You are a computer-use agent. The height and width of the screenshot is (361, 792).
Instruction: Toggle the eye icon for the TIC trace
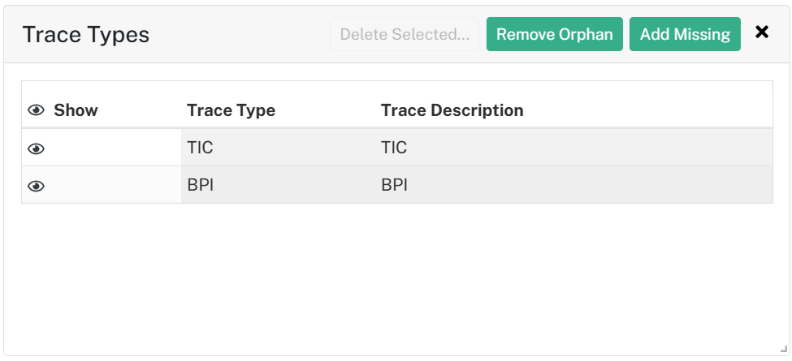36,148
